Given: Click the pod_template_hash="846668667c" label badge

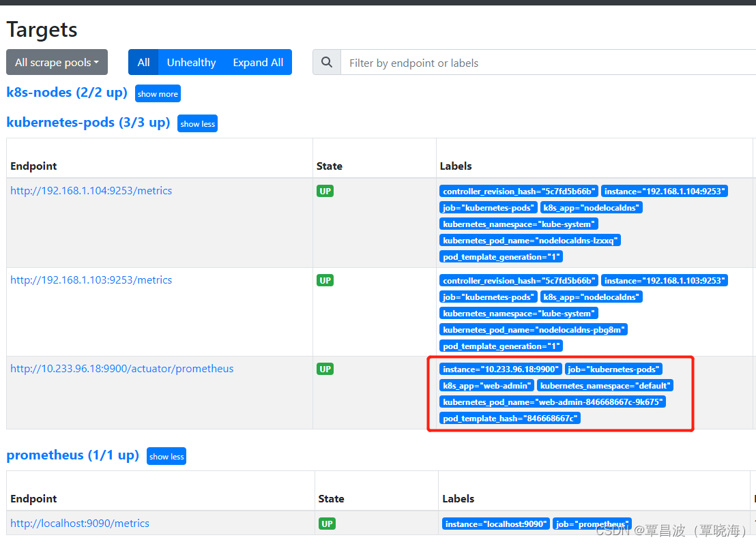Looking at the screenshot, I should (x=510, y=418).
